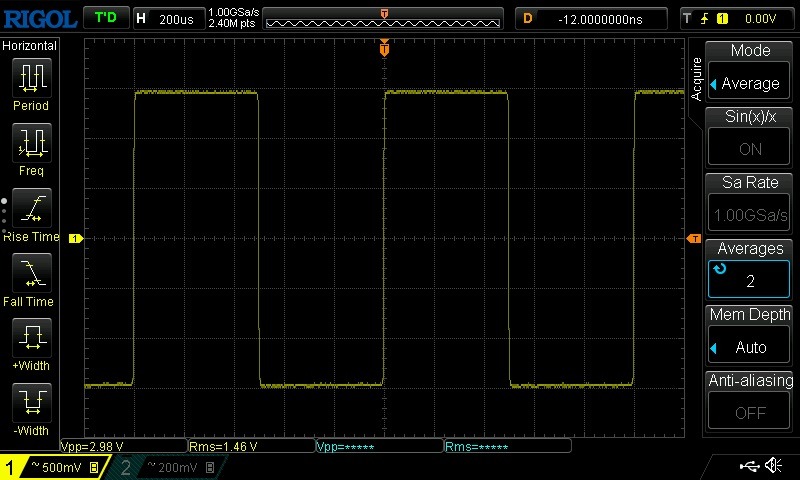800x480 pixels.
Task: Click the channel 1 ground level marker
Action: (x=76, y=238)
